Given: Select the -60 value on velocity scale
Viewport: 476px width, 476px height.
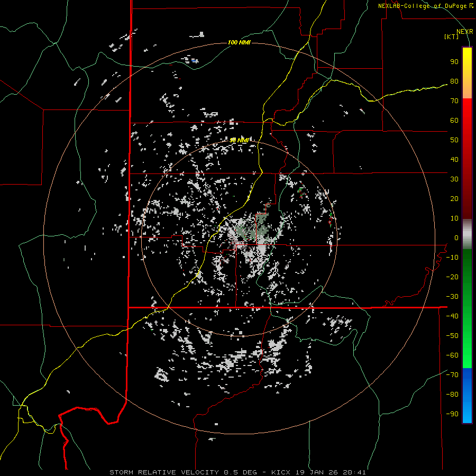Looking at the screenshot, I should point(452,355).
